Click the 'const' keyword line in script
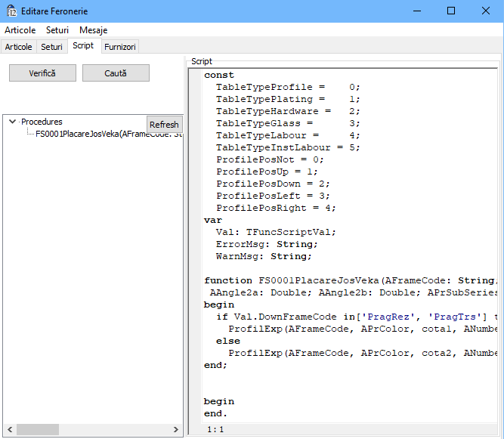504x439 pixels. click(219, 75)
